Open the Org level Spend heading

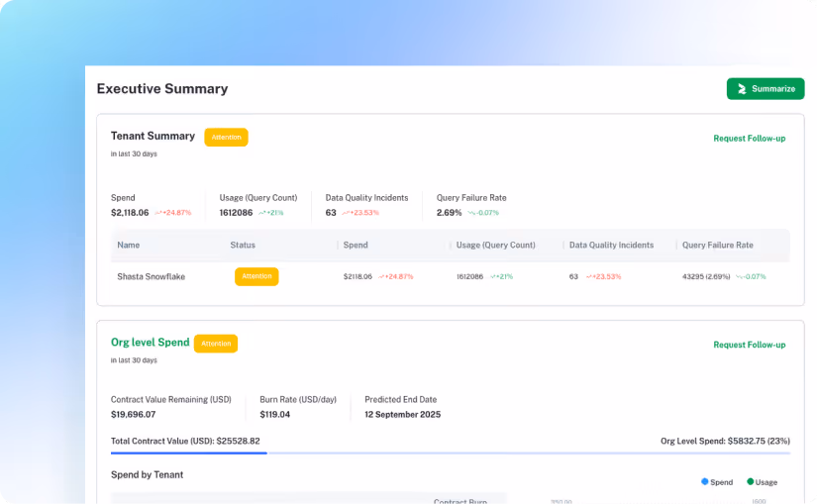[x=151, y=343]
